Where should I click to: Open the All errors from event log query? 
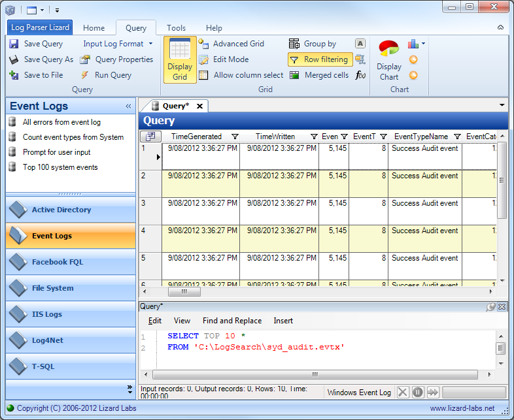[x=61, y=122]
